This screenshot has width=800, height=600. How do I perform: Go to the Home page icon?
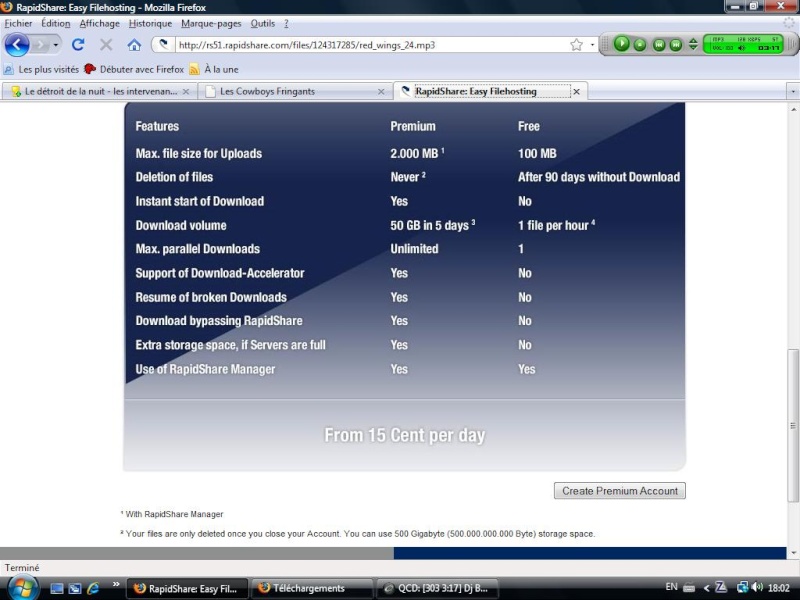(134, 45)
